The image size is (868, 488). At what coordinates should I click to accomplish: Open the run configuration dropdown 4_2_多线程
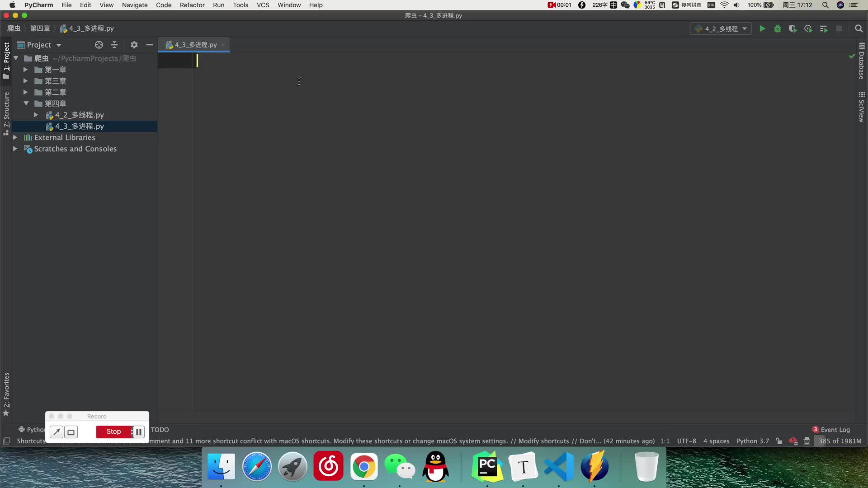pyautogui.click(x=721, y=29)
